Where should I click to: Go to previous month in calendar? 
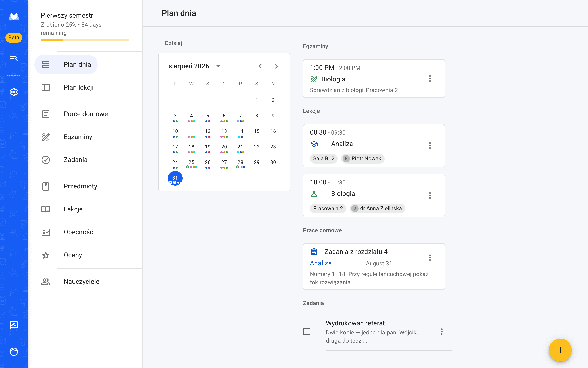(x=260, y=66)
